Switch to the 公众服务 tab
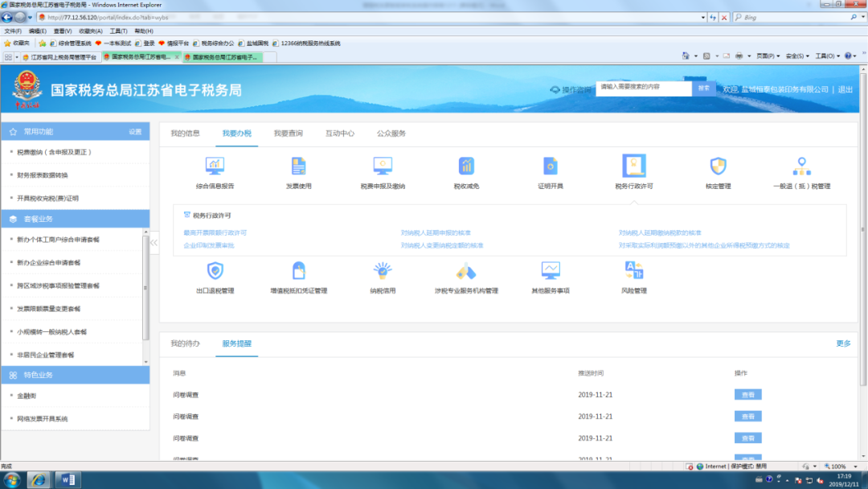This screenshot has width=868, height=489. point(391,134)
